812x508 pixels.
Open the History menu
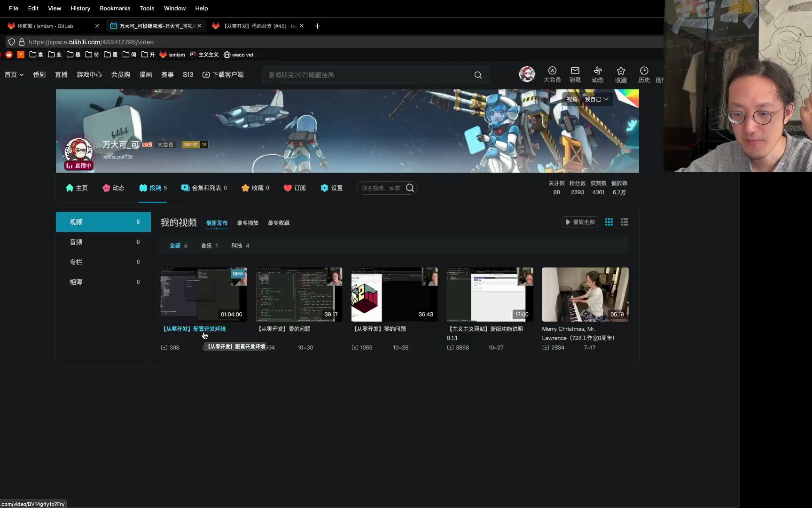coord(80,8)
